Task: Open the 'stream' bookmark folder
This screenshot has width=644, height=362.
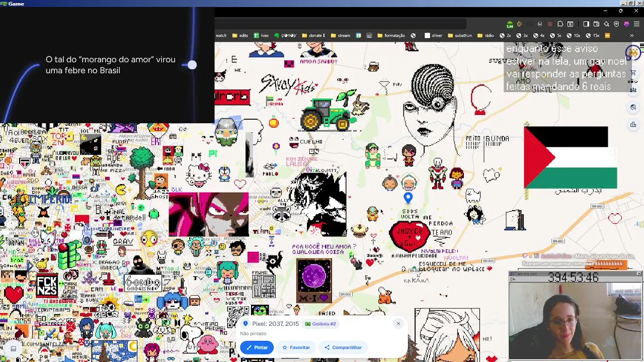Action: pyautogui.click(x=341, y=36)
